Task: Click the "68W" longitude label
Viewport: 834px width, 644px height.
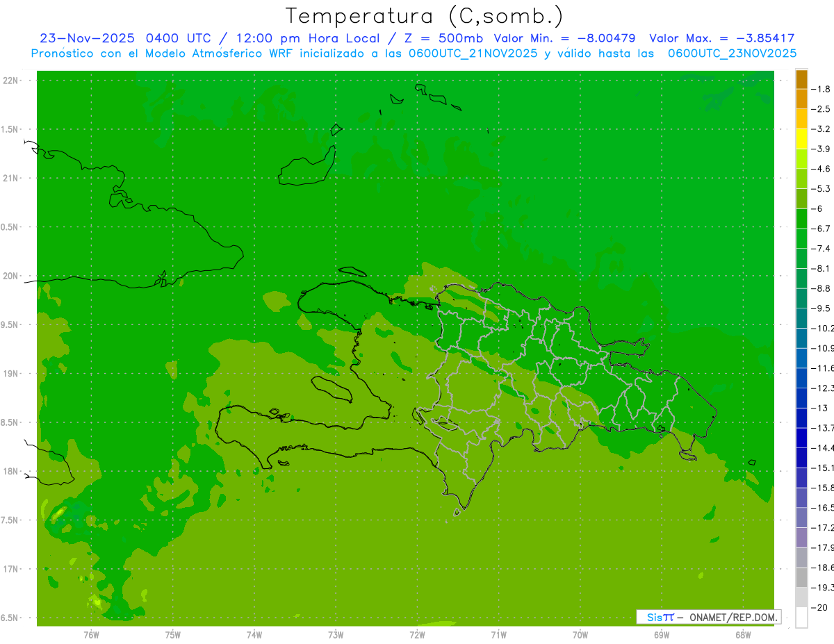Action: tap(742, 635)
